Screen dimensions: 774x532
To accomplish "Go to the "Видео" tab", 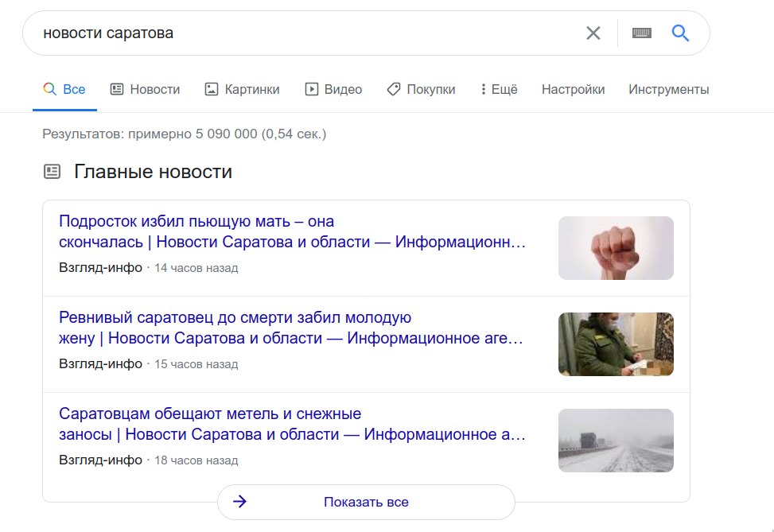I will (x=333, y=89).
